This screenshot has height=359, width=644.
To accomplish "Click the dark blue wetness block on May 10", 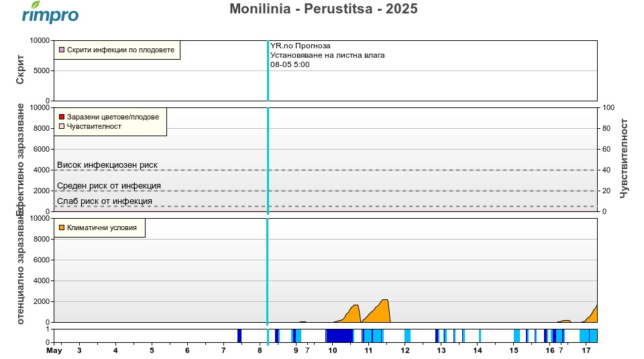I will coord(339,336).
